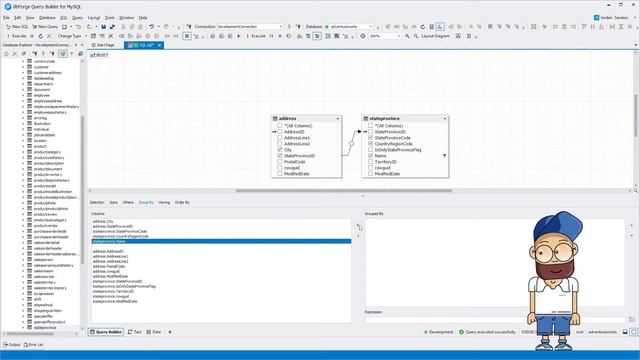Image resolution: width=640 pixels, height=360 pixels.
Task: Switch to the Where tab
Action: pos(128,202)
